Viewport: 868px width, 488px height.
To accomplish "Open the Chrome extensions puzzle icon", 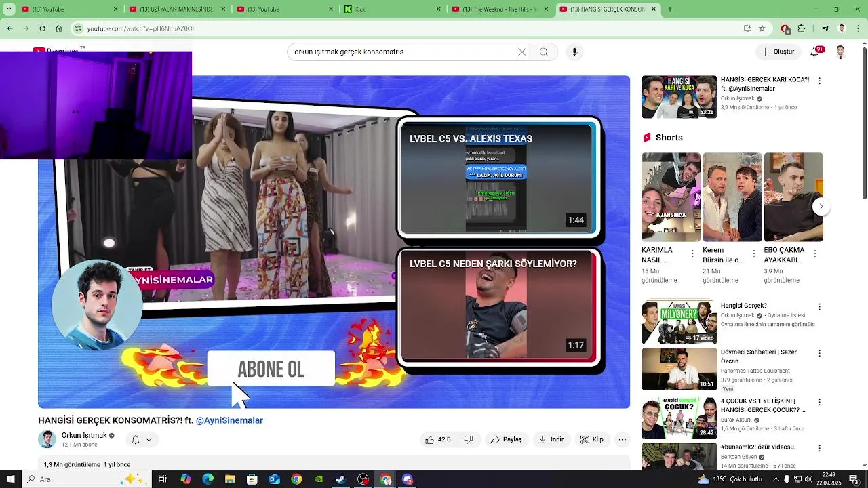I will point(802,28).
